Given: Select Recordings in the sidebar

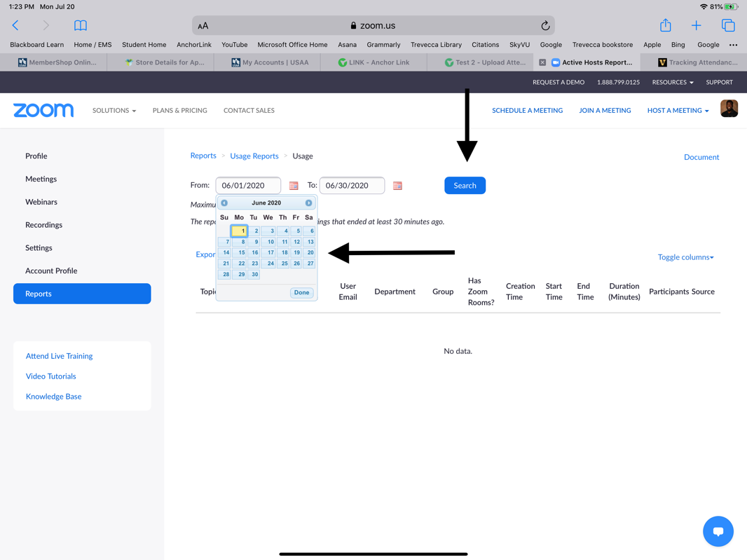Looking at the screenshot, I should [43, 225].
